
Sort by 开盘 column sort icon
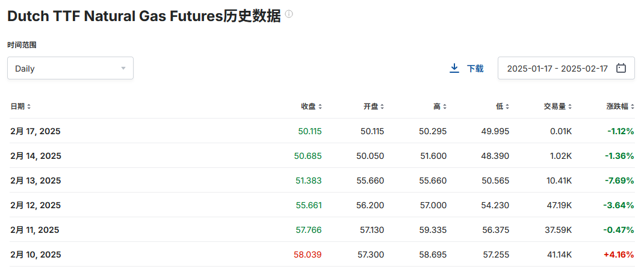(382, 107)
